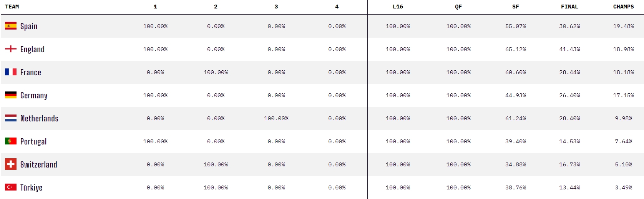The image size is (644, 199).
Task: Click the L16 column header
Action: tap(398, 7)
